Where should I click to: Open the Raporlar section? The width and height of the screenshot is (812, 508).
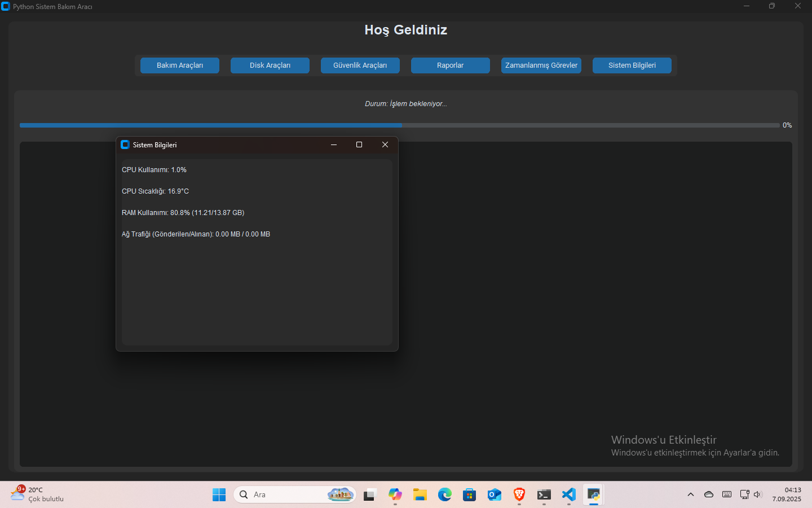point(451,65)
